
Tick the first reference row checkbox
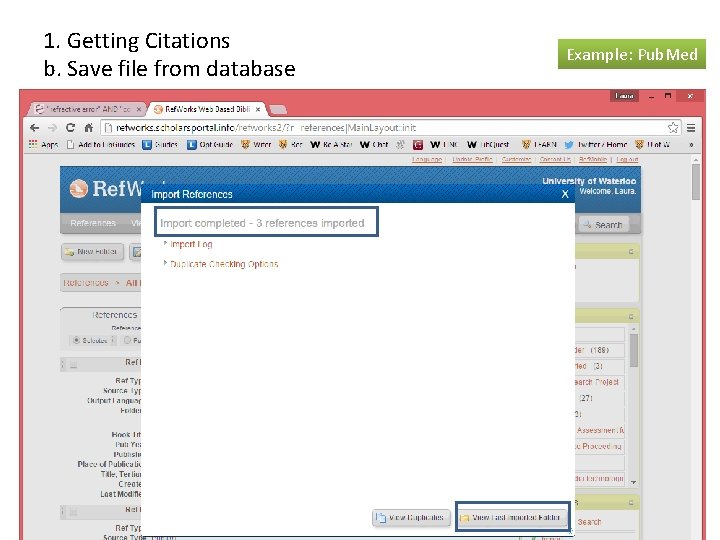point(73,365)
